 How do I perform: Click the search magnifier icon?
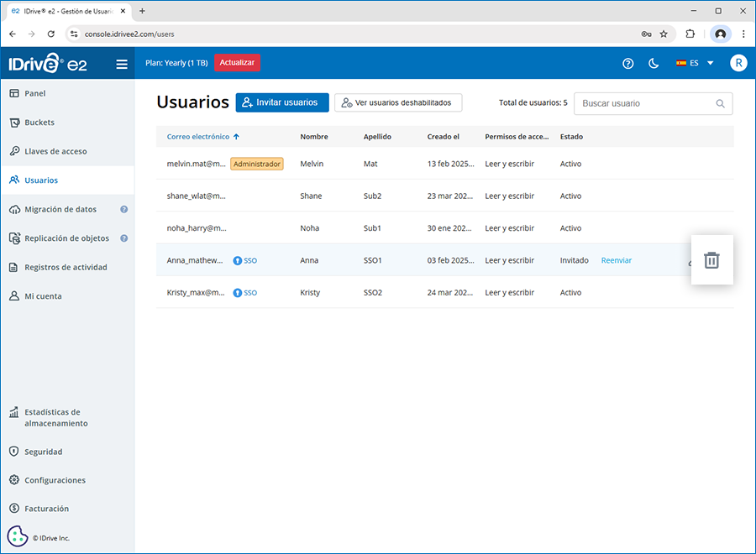(x=720, y=103)
